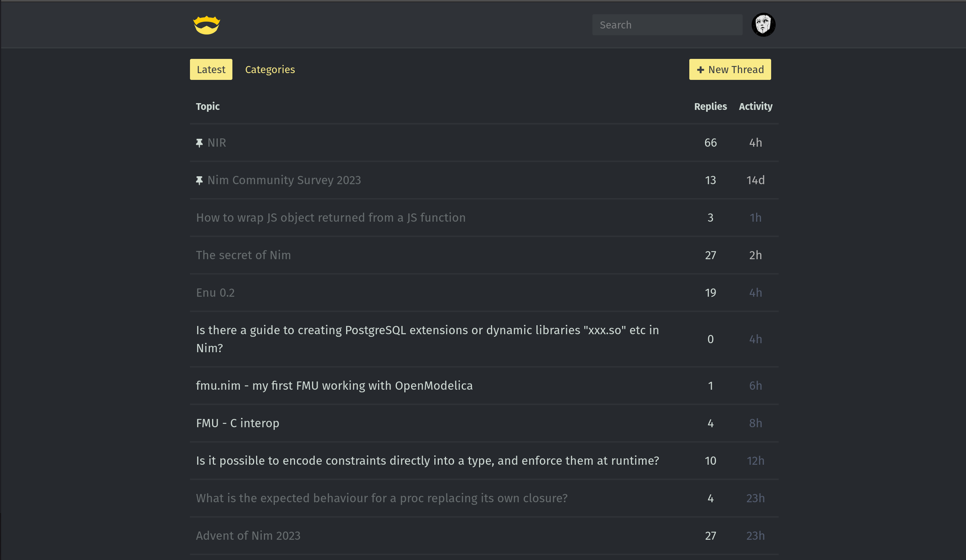
Task: Click 23h activity of proc closure thread
Action: click(755, 498)
